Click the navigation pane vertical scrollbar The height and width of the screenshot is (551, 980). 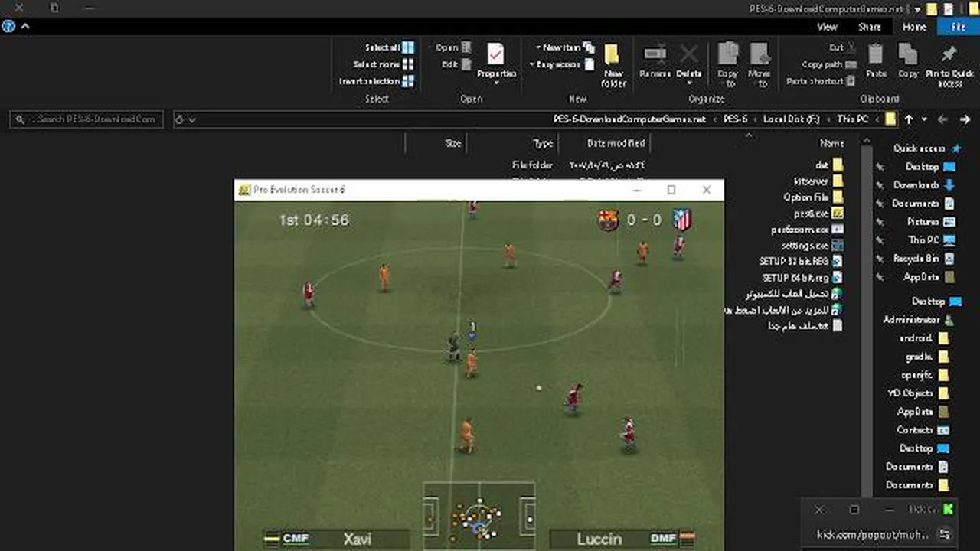[867, 321]
